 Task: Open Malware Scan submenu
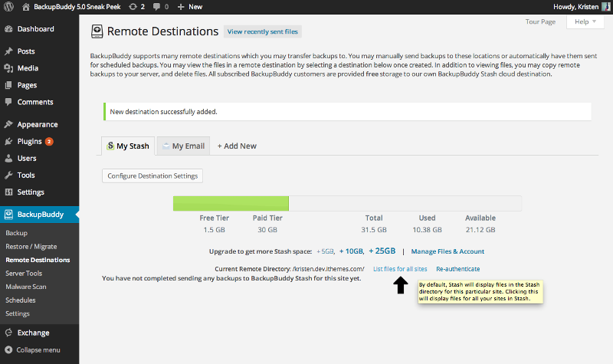point(26,287)
